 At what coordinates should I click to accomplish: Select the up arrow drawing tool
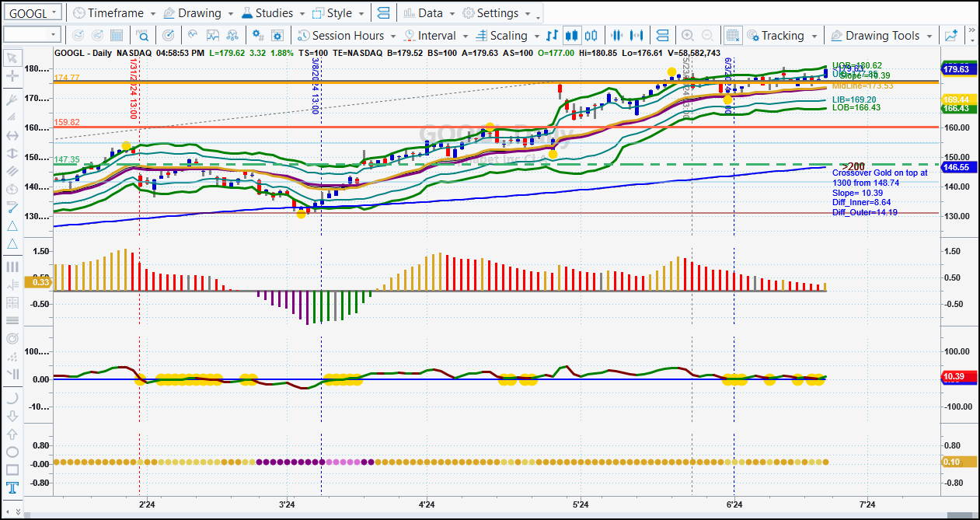(x=12, y=434)
